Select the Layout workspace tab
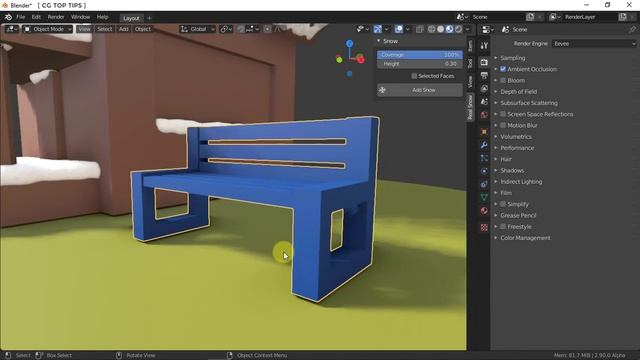The height and width of the screenshot is (360, 640). click(x=131, y=18)
